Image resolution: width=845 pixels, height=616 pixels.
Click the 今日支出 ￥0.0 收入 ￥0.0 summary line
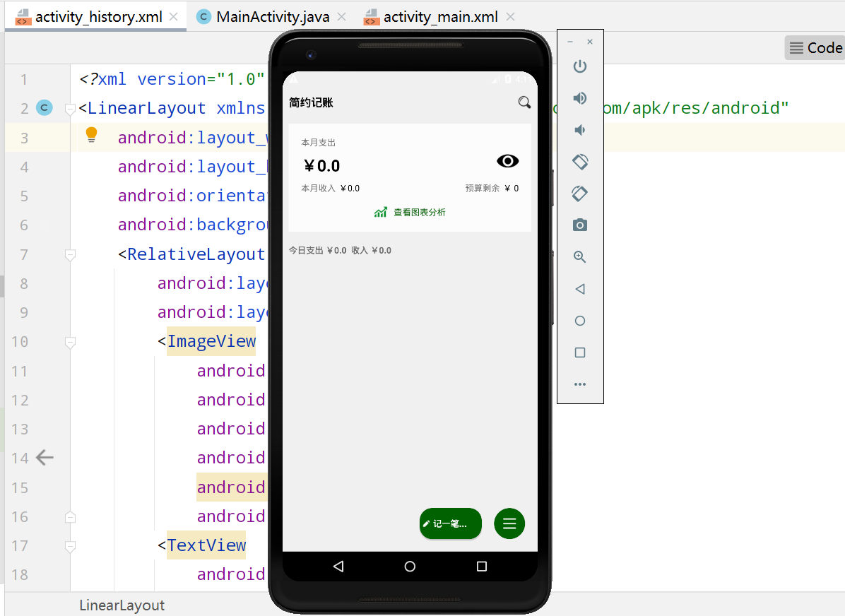point(340,251)
